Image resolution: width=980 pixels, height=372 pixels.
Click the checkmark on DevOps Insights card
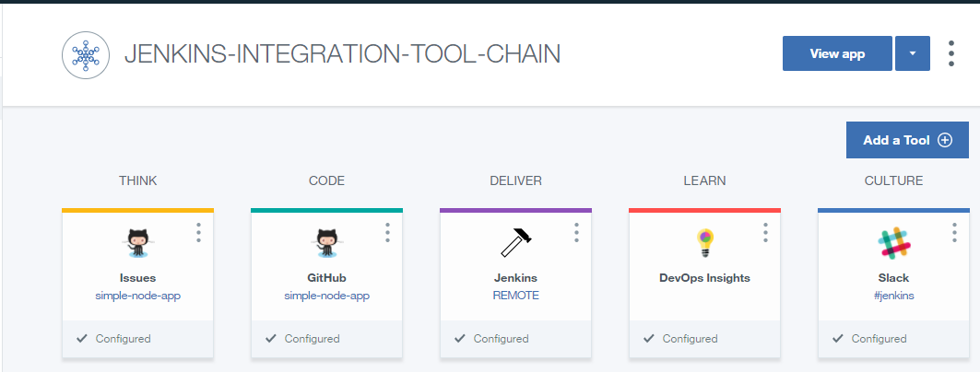[x=649, y=338]
